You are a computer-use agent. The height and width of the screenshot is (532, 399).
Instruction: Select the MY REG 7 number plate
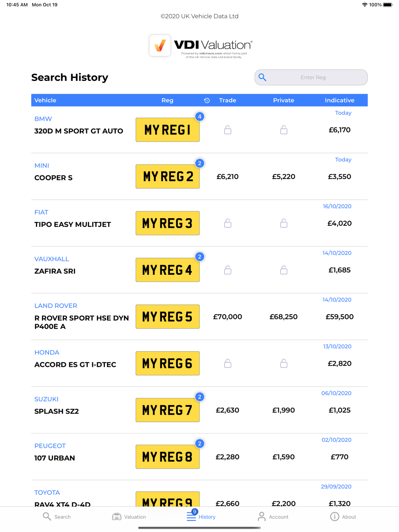coord(168,410)
